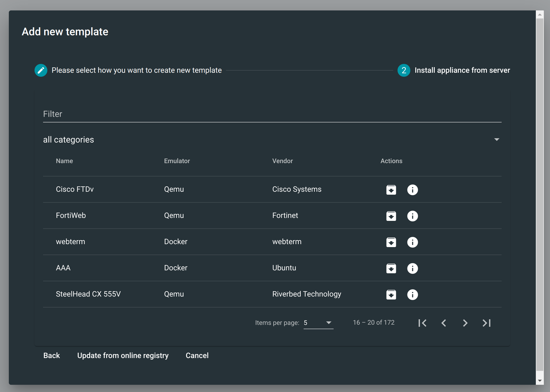This screenshot has height=392, width=550.
Task: Update templates from online registry
Action: (x=123, y=355)
